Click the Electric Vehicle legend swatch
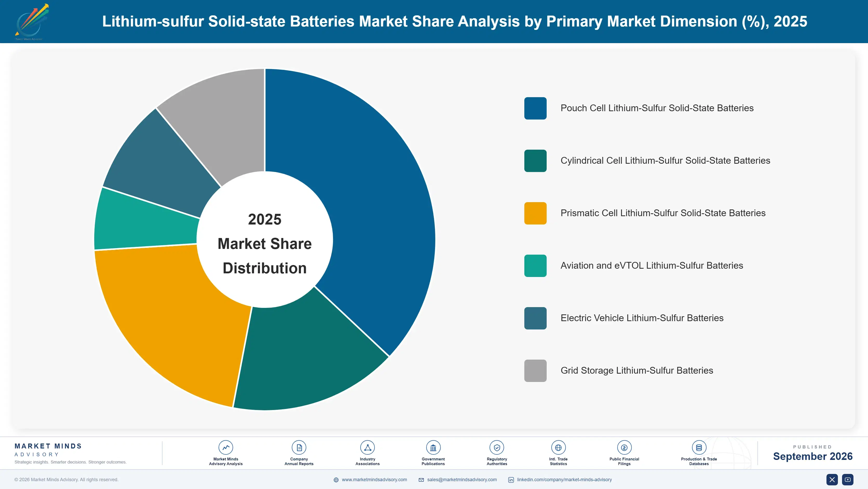The height and width of the screenshot is (489, 868). point(535,318)
